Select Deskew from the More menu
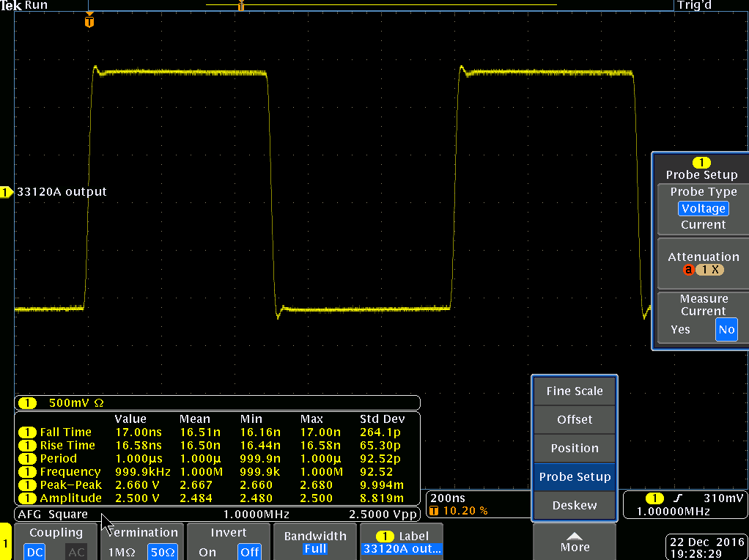Viewport: 749px width, 560px height. (575, 505)
